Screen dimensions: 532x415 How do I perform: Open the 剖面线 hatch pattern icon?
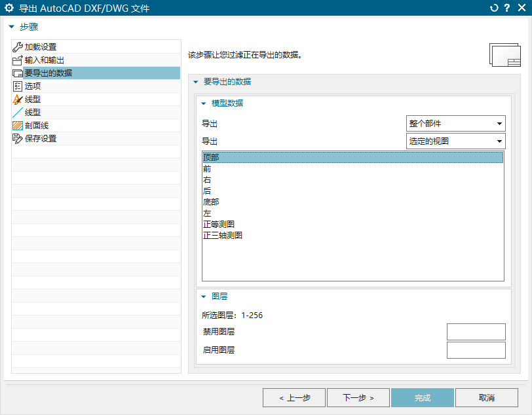[x=18, y=125]
